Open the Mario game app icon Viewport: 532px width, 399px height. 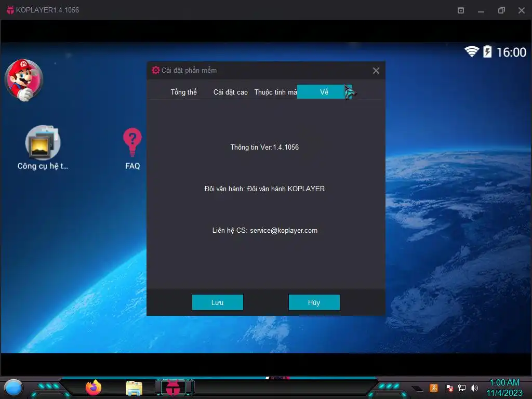(x=24, y=80)
